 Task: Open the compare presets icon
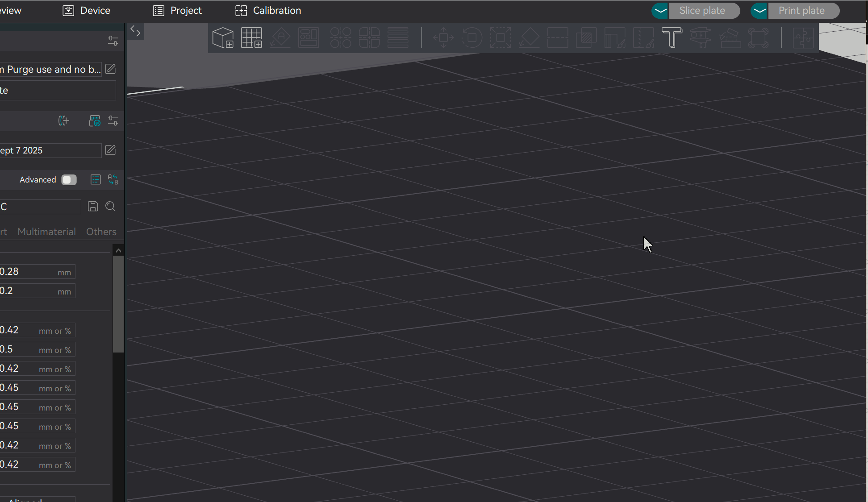pyautogui.click(x=113, y=179)
